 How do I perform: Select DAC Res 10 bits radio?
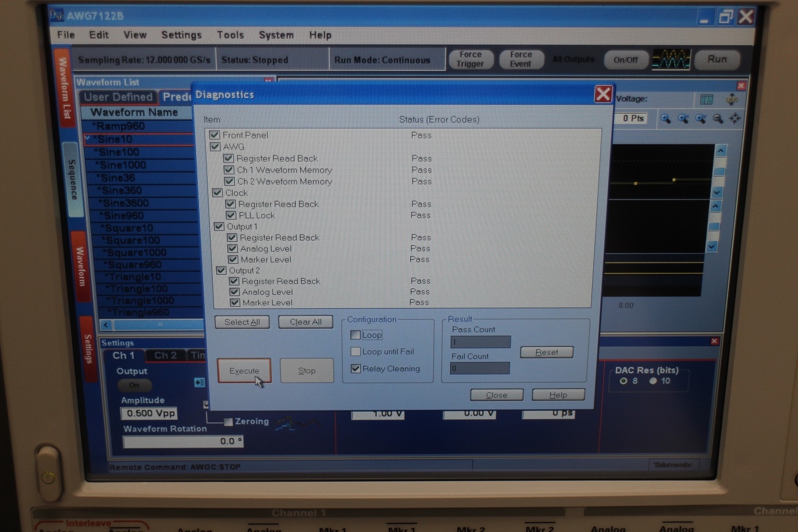(653, 381)
